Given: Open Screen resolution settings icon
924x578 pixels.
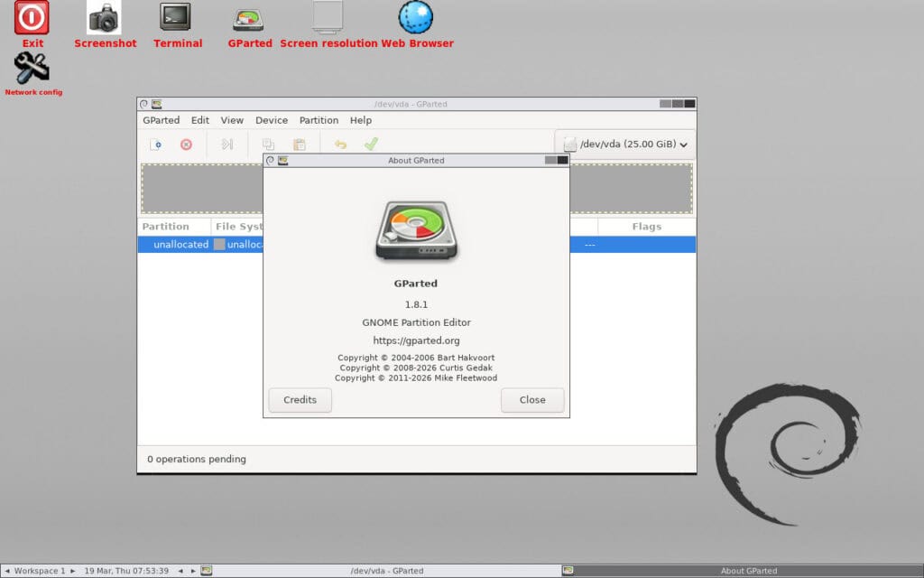Looking at the screenshot, I should coord(328,16).
